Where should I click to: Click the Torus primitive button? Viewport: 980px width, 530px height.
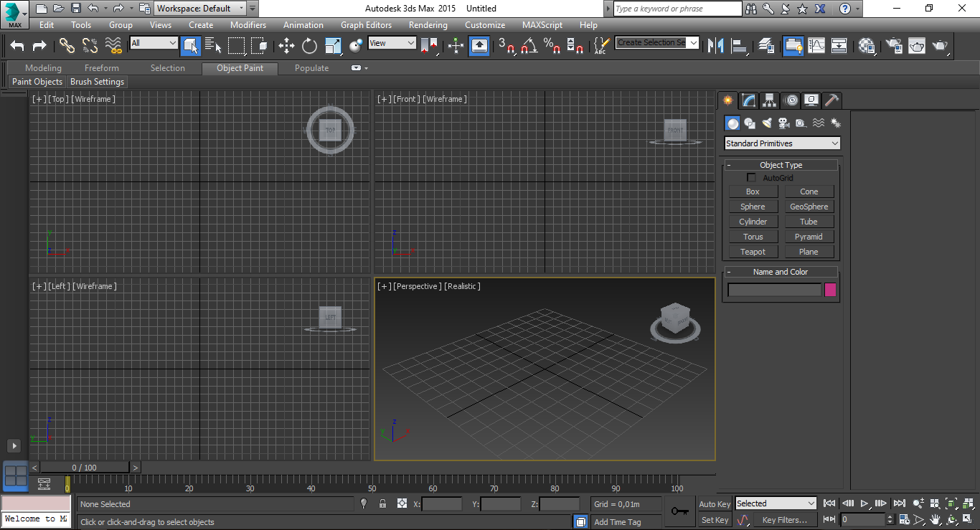[x=753, y=237]
